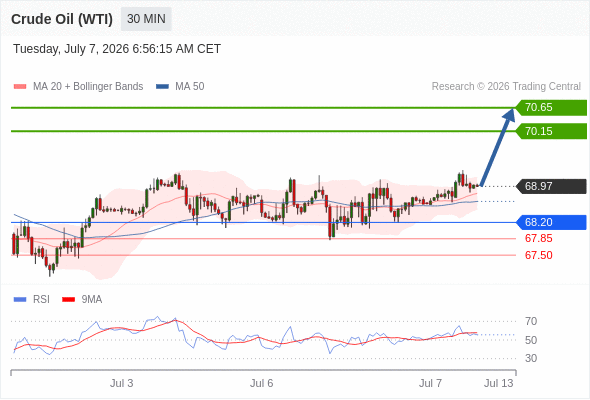Click the Crude Oil (WTI) title

[x=62, y=19]
